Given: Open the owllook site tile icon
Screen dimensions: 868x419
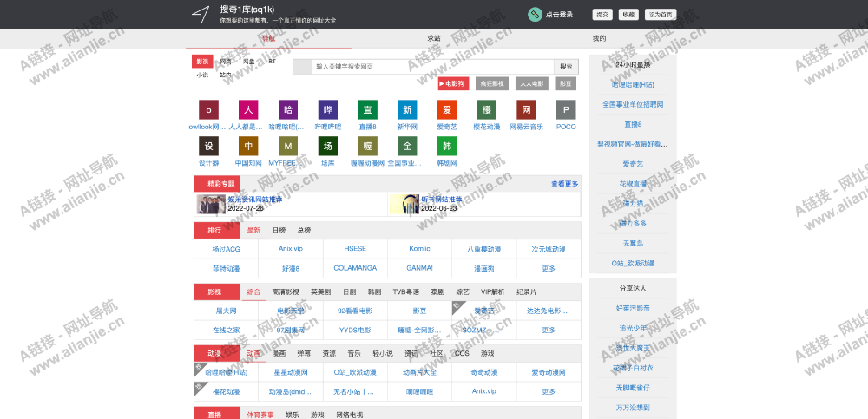Looking at the screenshot, I should [208, 110].
